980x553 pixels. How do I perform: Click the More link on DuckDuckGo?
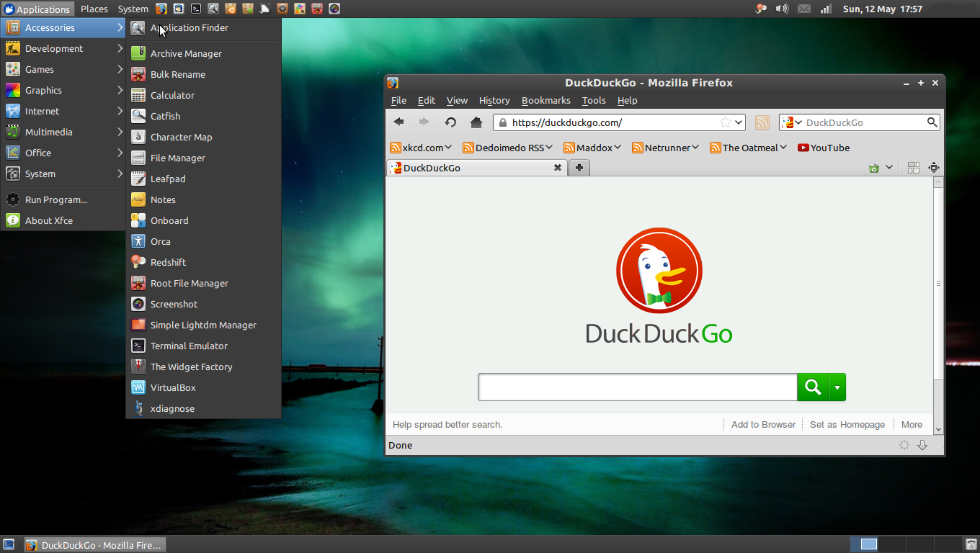point(912,425)
